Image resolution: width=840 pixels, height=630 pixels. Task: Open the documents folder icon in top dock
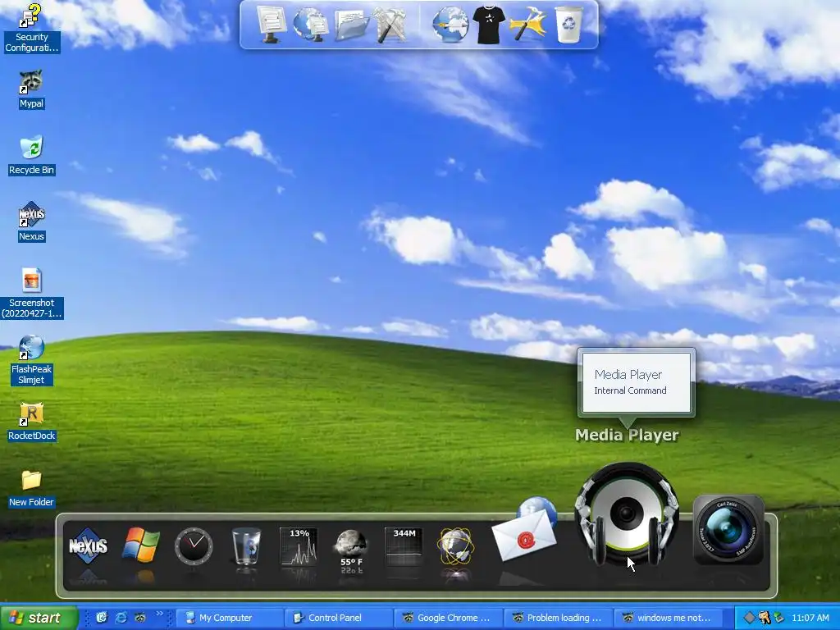pyautogui.click(x=351, y=25)
